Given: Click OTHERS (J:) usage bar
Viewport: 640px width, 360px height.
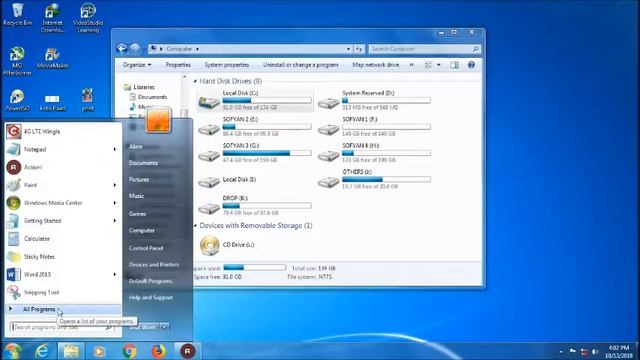Looking at the screenshot, I should [x=386, y=179].
